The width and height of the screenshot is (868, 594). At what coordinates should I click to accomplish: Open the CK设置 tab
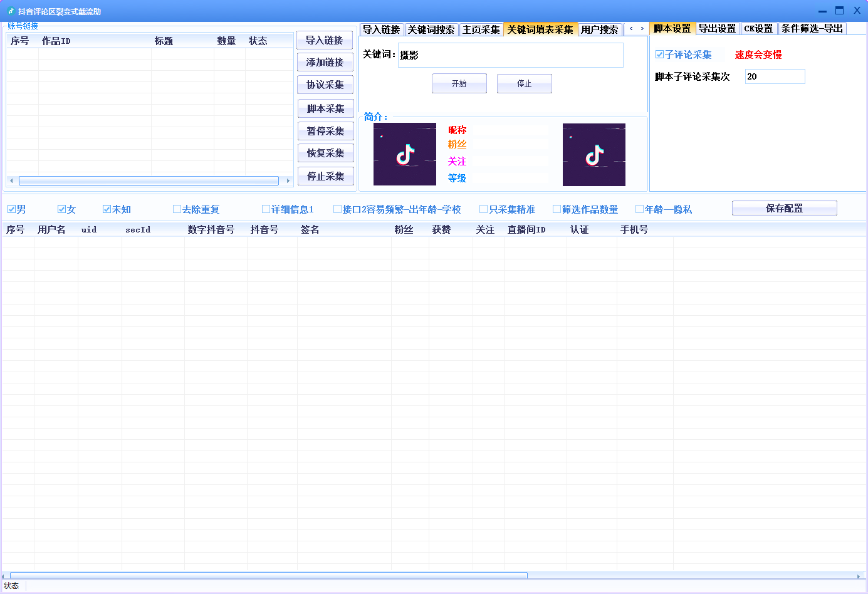pyautogui.click(x=758, y=28)
